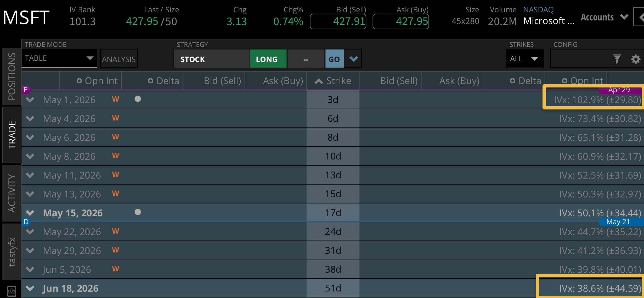Sort by the Strike column arrow
644x298 pixels.
(318, 81)
